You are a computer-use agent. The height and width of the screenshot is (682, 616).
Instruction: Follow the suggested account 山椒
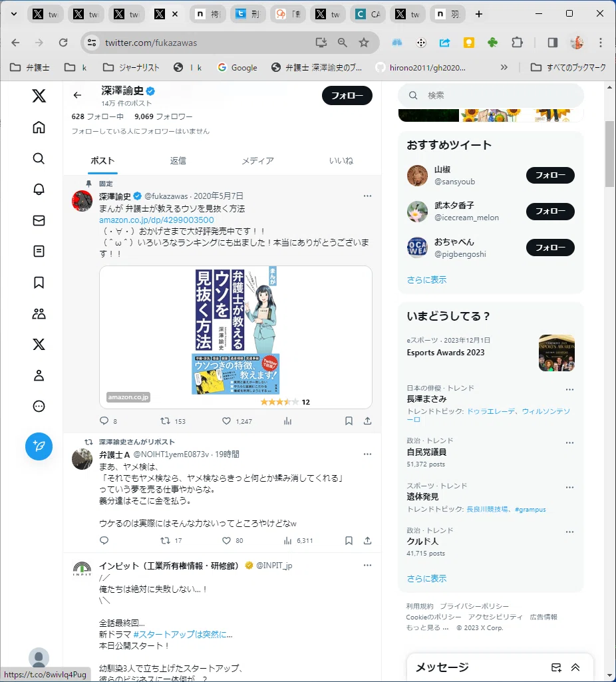click(550, 175)
